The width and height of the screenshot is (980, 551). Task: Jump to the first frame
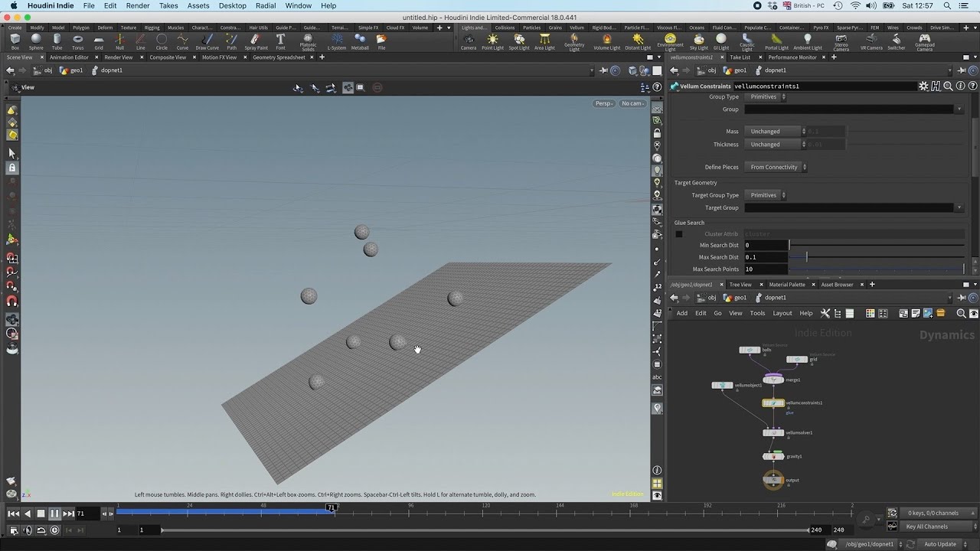tap(13, 514)
